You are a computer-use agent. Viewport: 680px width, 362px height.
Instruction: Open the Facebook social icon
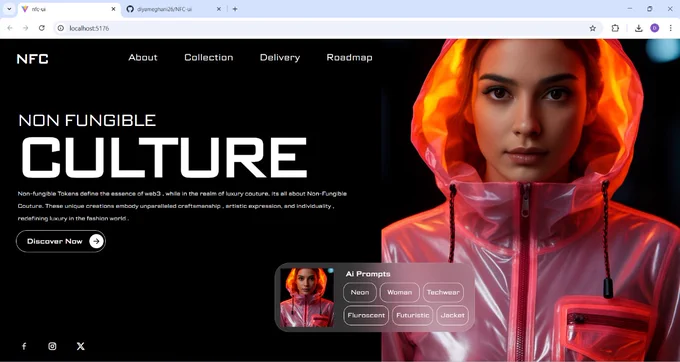coord(24,346)
